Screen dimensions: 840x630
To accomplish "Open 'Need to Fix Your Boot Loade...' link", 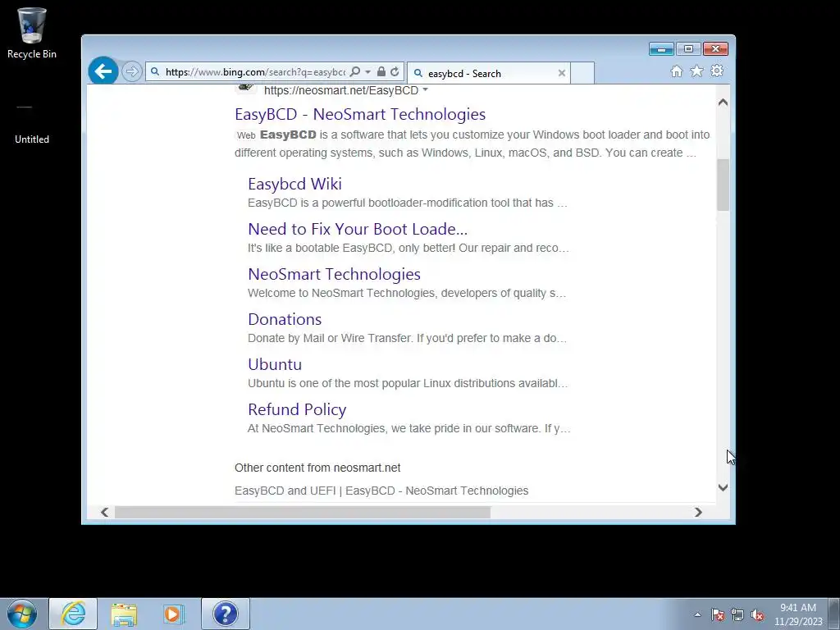I will pyautogui.click(x=358, y=229).
